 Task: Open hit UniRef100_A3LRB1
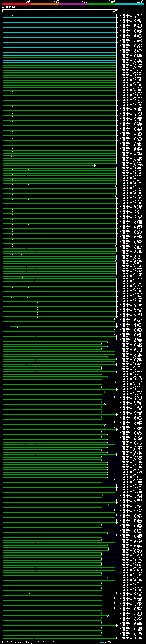pyautogui.click(x=131, y=146)
